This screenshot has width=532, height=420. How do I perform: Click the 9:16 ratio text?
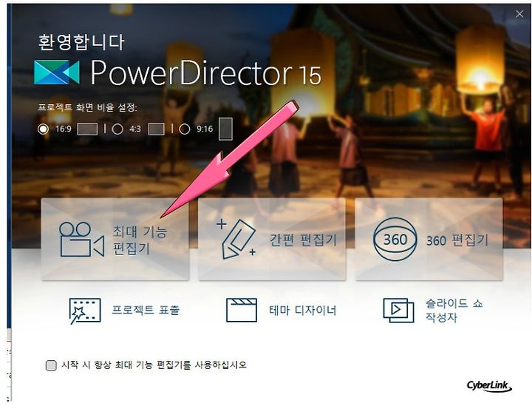coord(205,129)
